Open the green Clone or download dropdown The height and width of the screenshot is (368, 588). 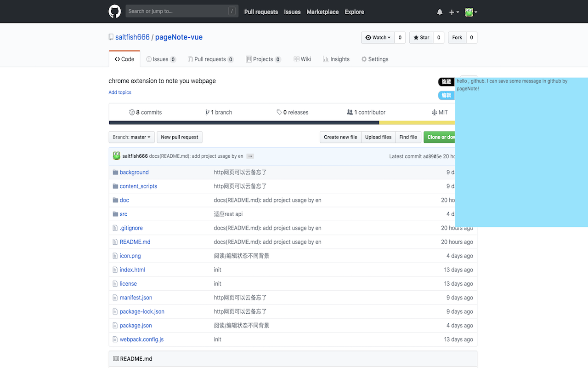pyautogui.click(x=439, y=137)
